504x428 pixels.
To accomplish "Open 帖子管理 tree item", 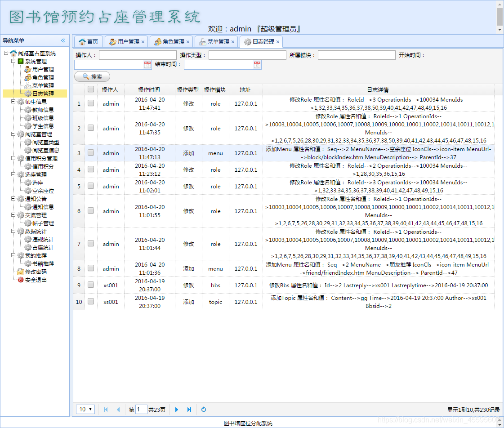I will (x=43, y=223).
